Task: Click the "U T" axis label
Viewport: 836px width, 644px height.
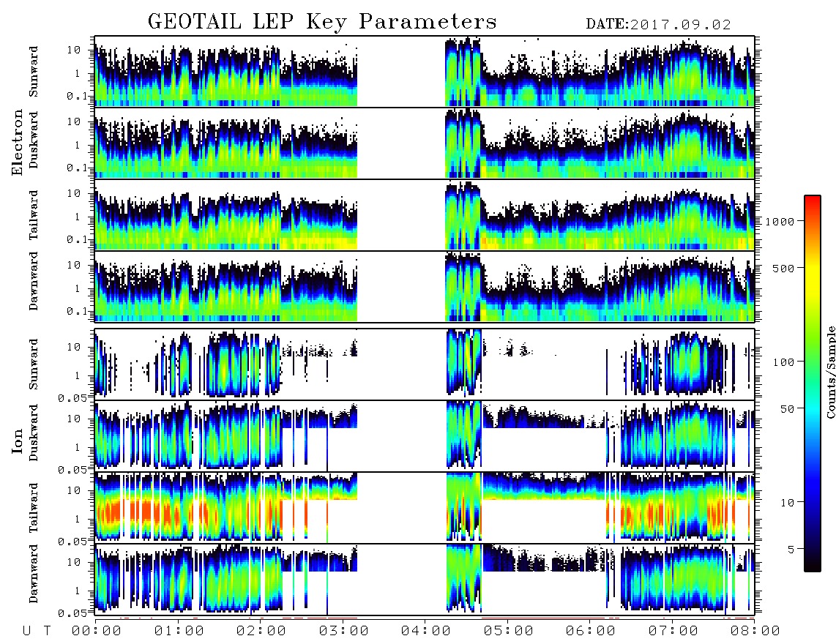Action: click(37, 631)
